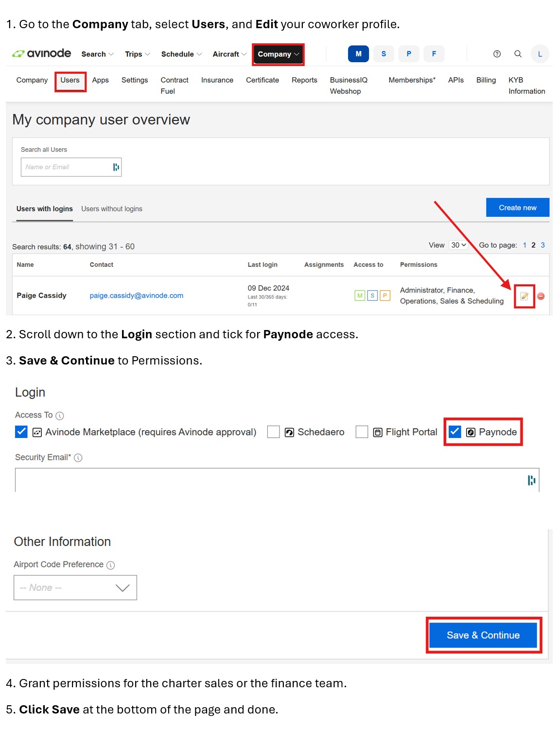Switch to Users with logins tab
The height and width of the screenshot is (731, 560).
tap(45, 209)
